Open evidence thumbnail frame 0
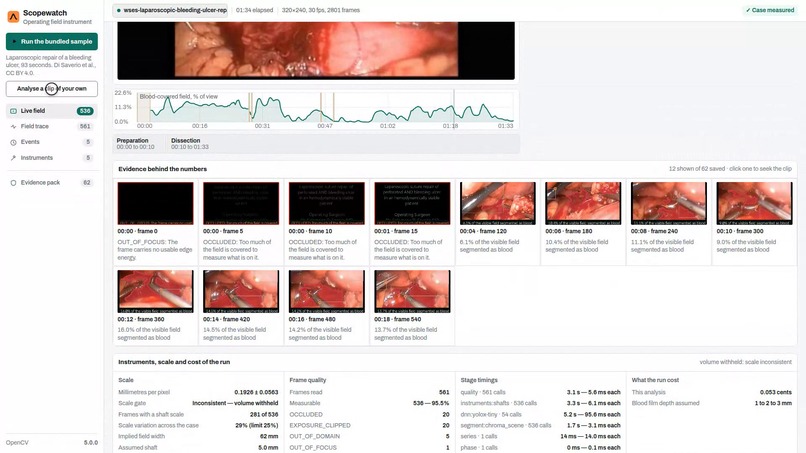This screenshot has height=453, width=806. [155, 203]
